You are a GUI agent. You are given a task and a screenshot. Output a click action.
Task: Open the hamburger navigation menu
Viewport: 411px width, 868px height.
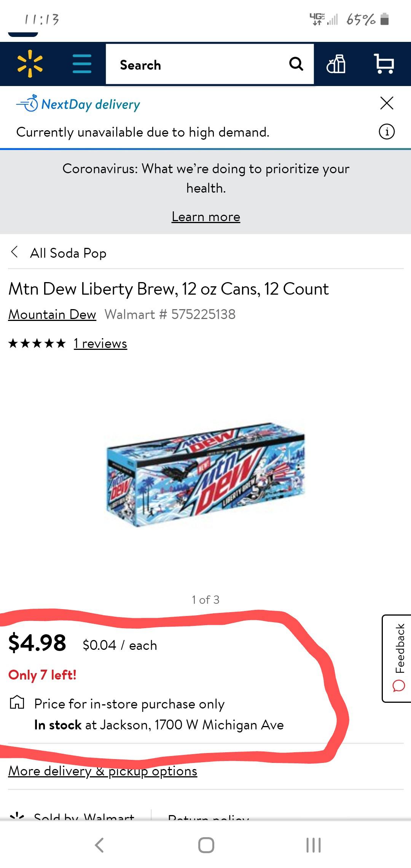(81, 64)
